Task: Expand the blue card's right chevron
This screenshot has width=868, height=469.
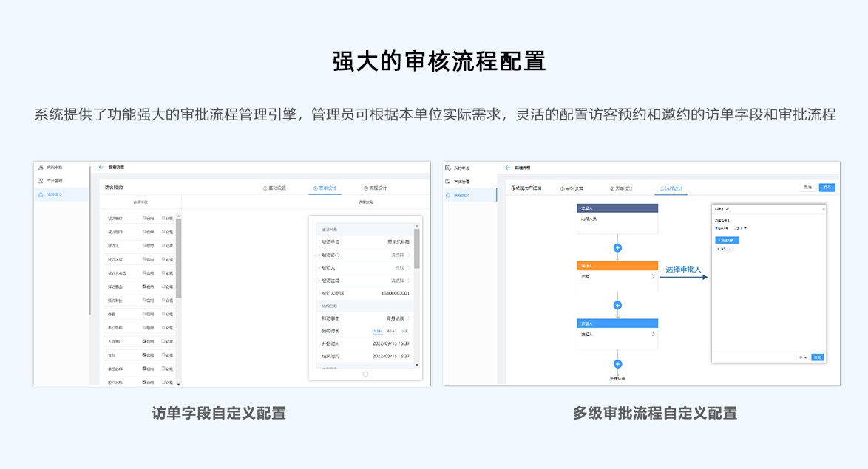Action: pos(653,335)
